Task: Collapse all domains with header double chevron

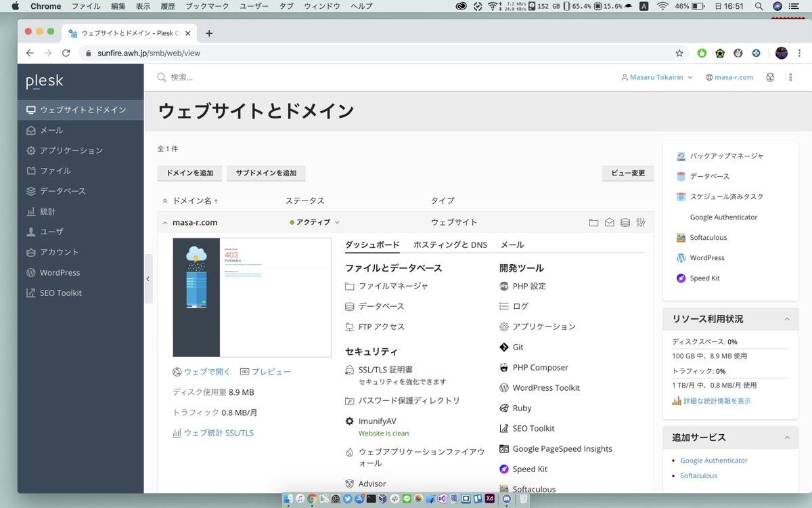Action: click(165, 201)
